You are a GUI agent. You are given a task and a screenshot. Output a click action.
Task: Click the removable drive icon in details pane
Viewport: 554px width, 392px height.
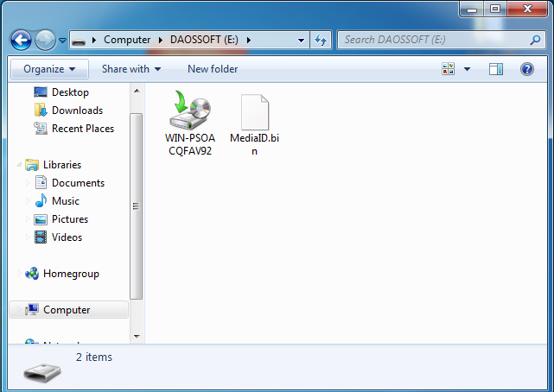(x=42, y=373)
